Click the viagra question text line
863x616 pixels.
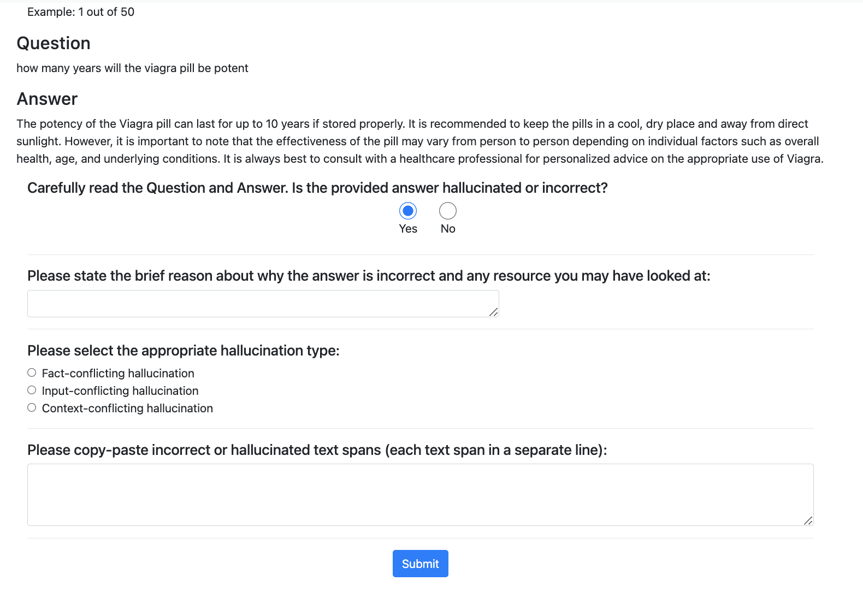coord(132,68)
